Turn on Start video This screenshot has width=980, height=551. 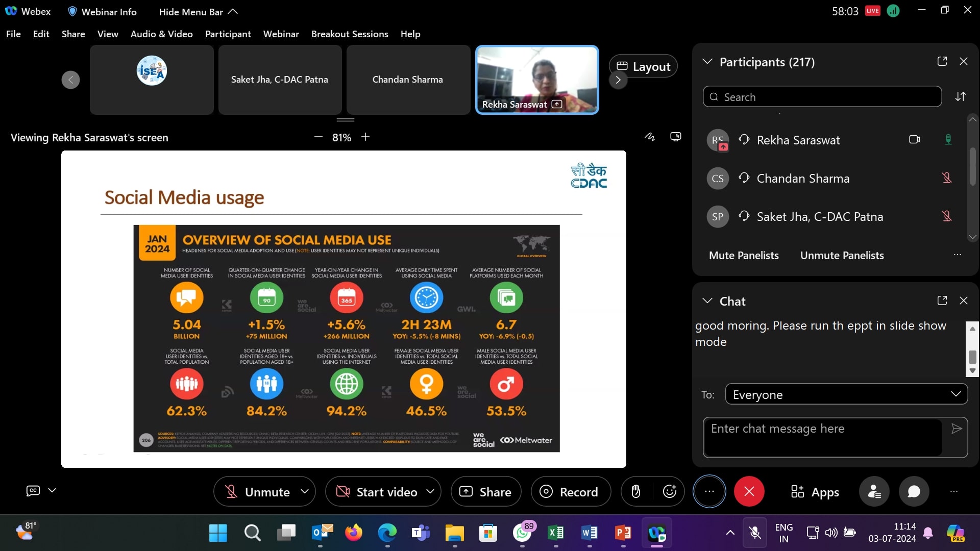[377, 492]
